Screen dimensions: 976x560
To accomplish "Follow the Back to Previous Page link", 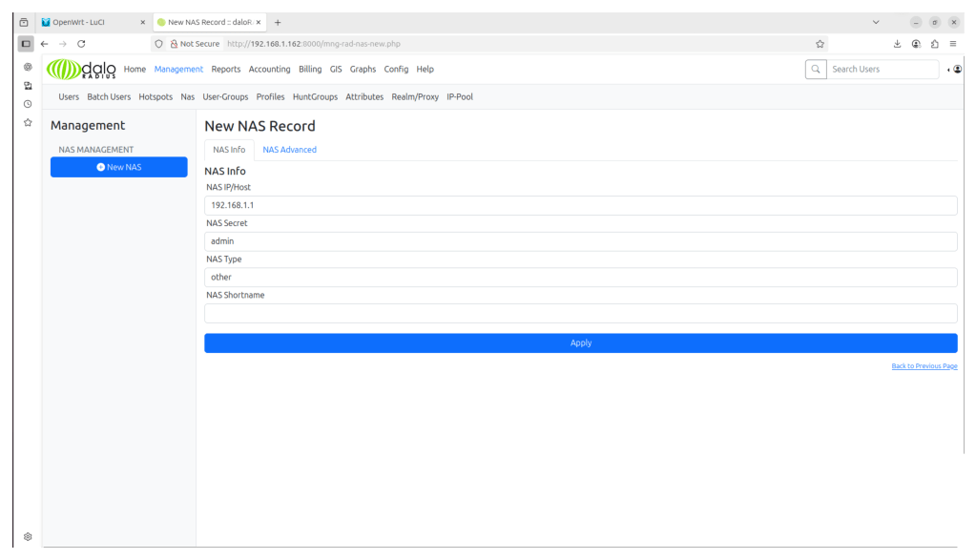I will 924,366.
